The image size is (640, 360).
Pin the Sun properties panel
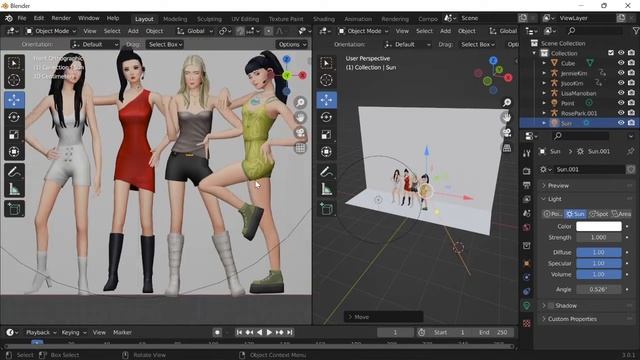point(631,151)
